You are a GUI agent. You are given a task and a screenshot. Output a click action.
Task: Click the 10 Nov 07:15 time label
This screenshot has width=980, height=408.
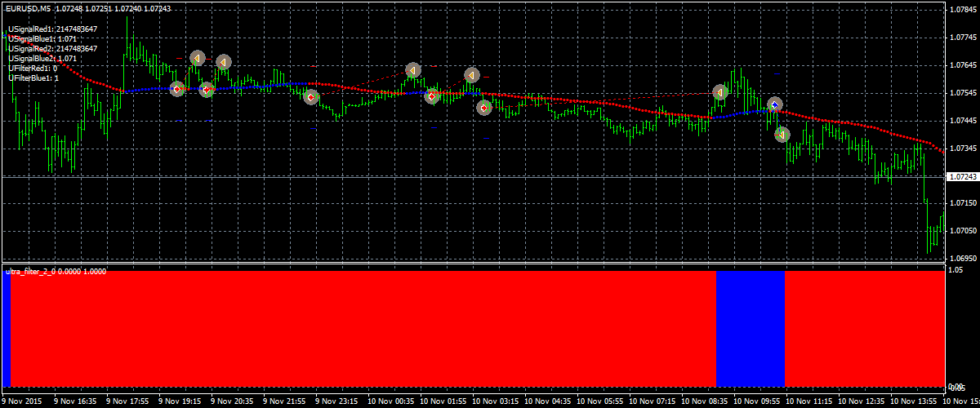[652, 401]
